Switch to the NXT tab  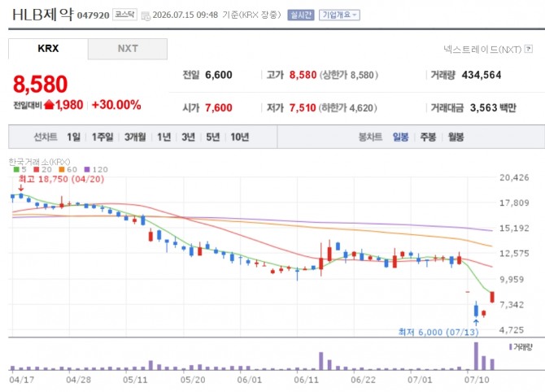tap(128, 49)
